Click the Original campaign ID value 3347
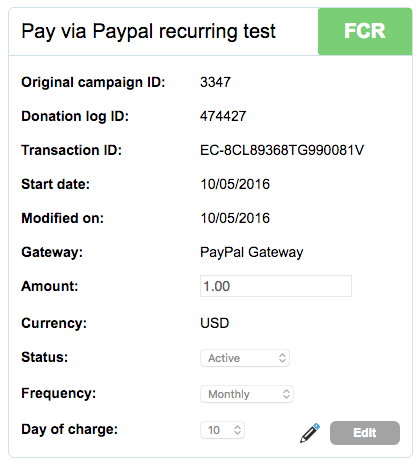This screenshot has height=465, width=420. [x=215, y=82]
